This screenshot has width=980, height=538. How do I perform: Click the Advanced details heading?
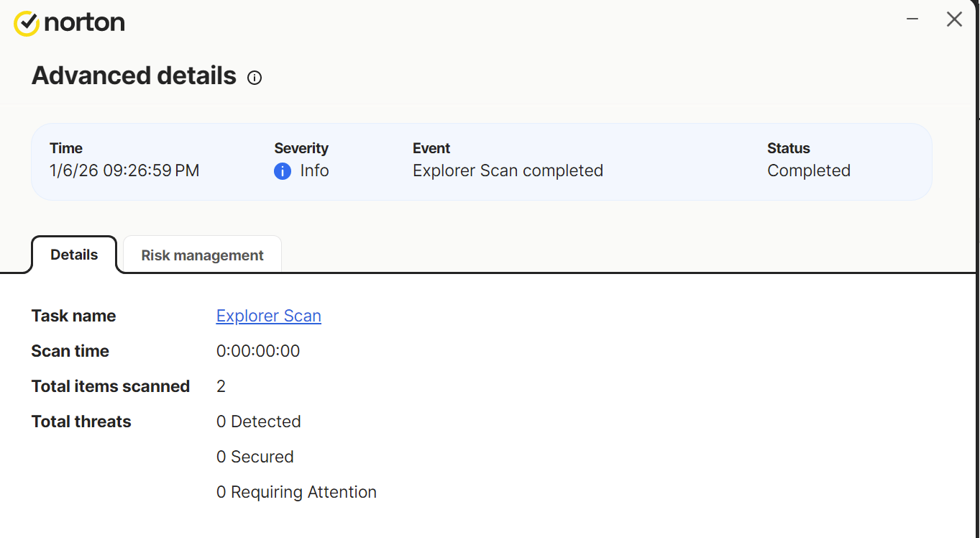pos(134,76)
